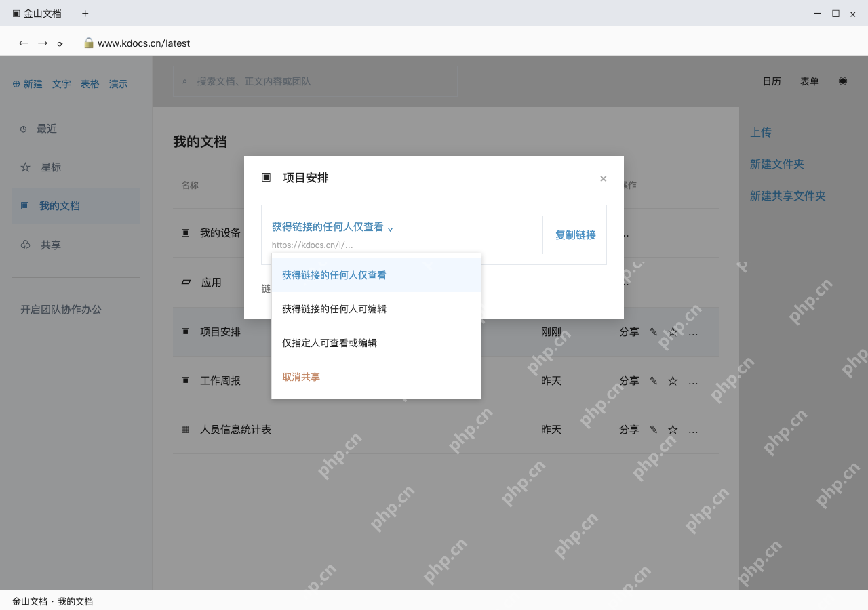This screenshot has width=868, height=610.
Task: Click the 开启团队协作办公 link
Action: (61, 310)
